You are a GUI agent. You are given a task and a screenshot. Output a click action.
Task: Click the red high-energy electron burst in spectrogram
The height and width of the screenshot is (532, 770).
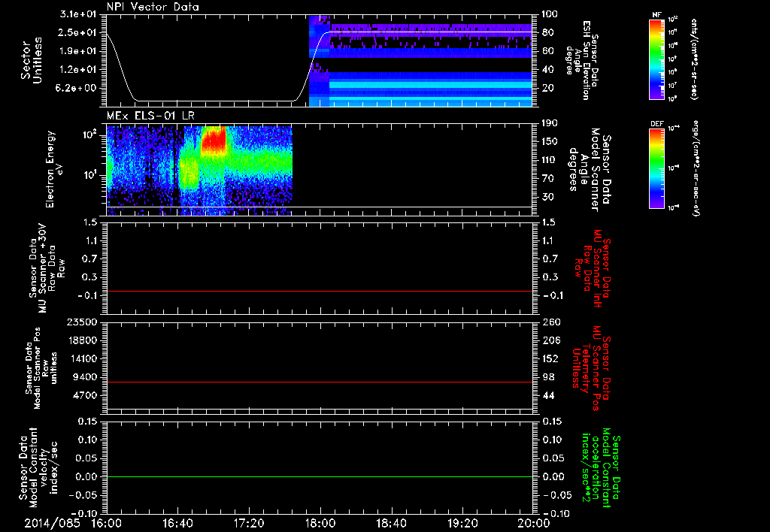coord(214,140)
